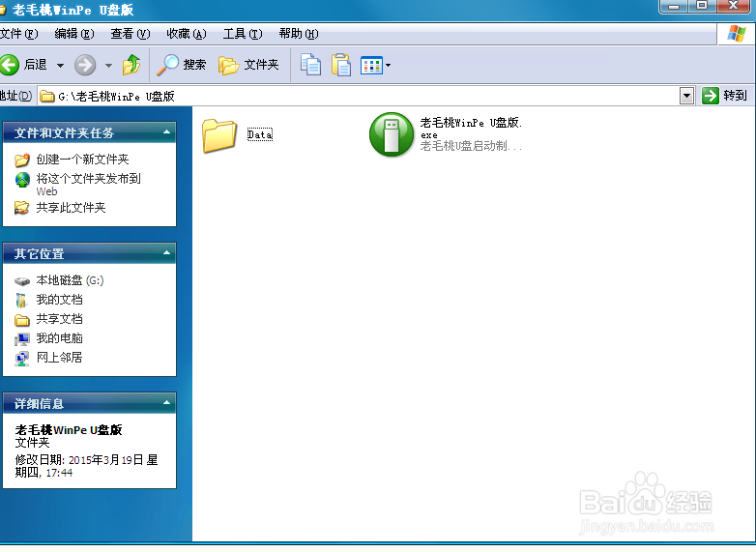
Task: Open the 帮助(H) menu
Action: click(299, 34)
